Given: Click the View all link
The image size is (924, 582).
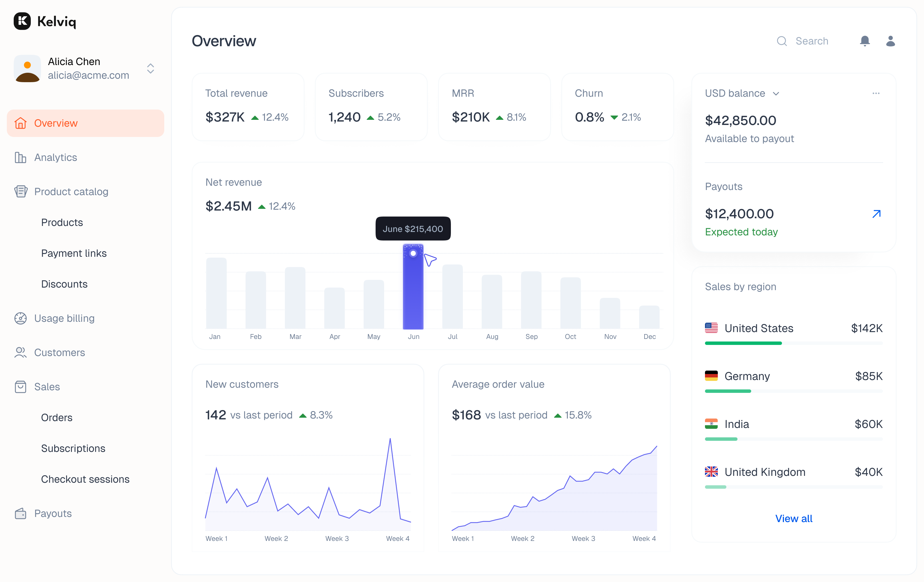Looking at the screenshot, I should (794, 518).
